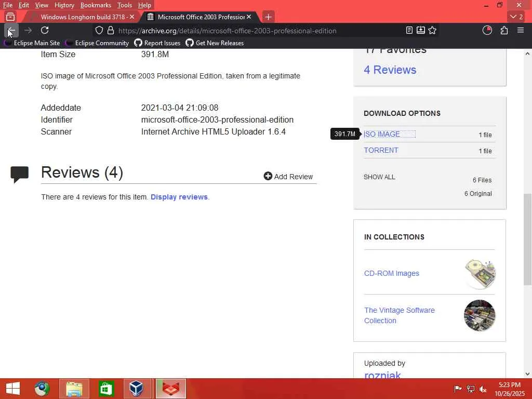Open the Windows Start button
532x399 pixels.
click(x=13, y=389)
